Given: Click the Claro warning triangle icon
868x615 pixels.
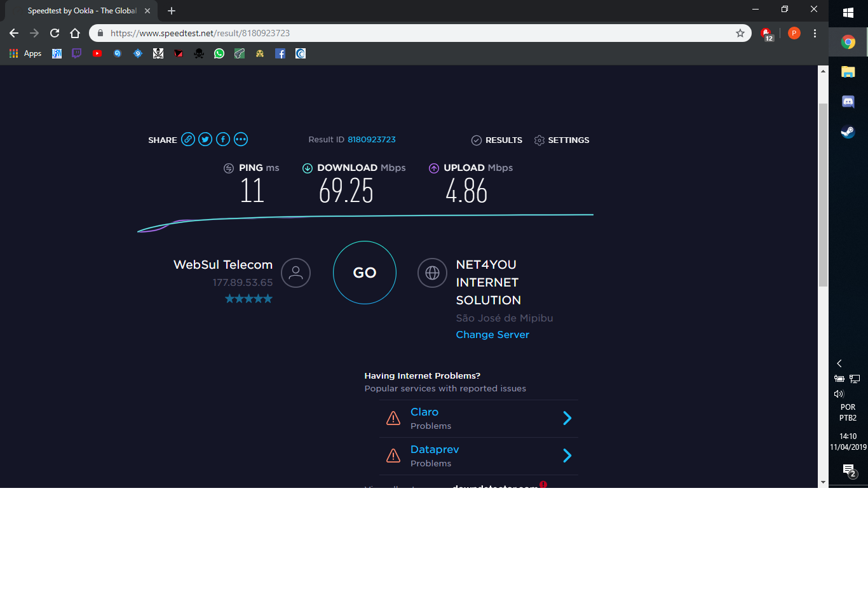Looking at the screenshot, I should (393, 418).
